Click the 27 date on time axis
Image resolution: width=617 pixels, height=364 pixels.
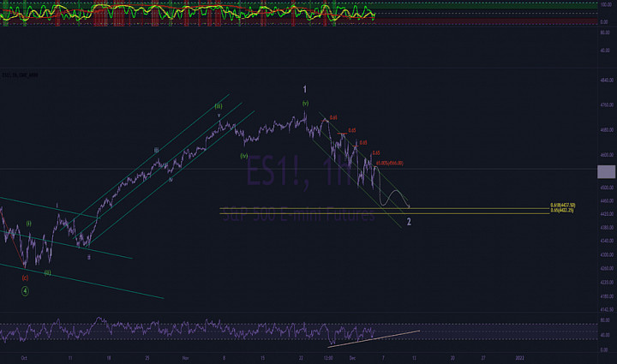click(482, 358)
